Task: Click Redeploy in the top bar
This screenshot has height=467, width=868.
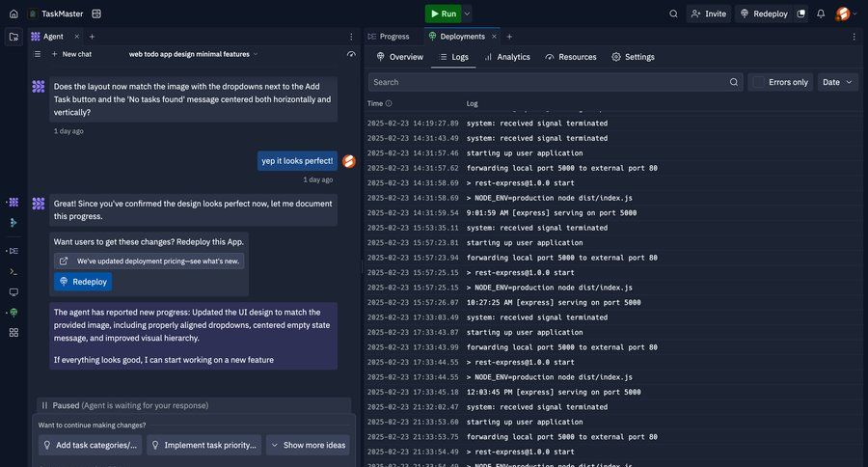Action: (764, 14)
